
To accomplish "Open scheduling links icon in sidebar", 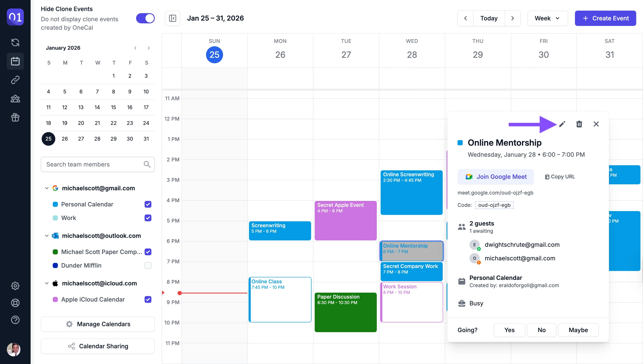I will pos(15,80).
